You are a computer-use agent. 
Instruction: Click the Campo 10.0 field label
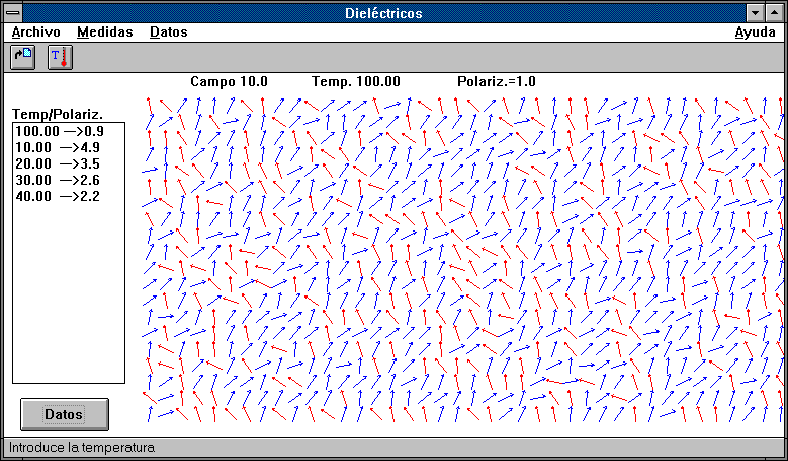coord(229,81)
